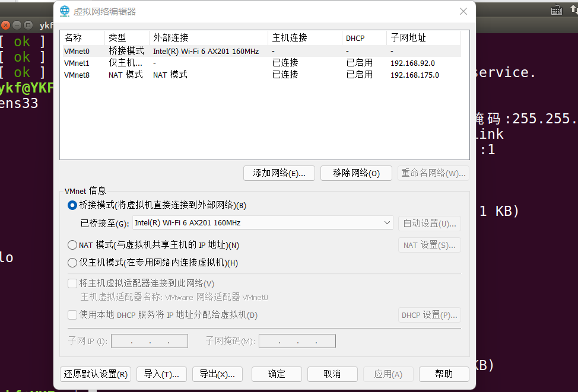Select the VMnet1 row
The image size is (578, 392).
(x=262, y=63)
